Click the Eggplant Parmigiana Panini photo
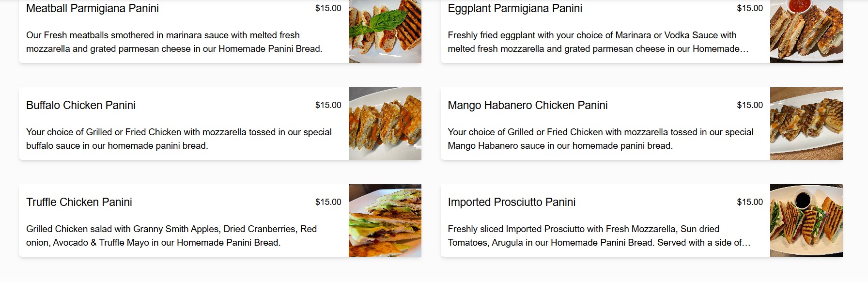This screenshot has width=868, height=282. pos(807,31)
